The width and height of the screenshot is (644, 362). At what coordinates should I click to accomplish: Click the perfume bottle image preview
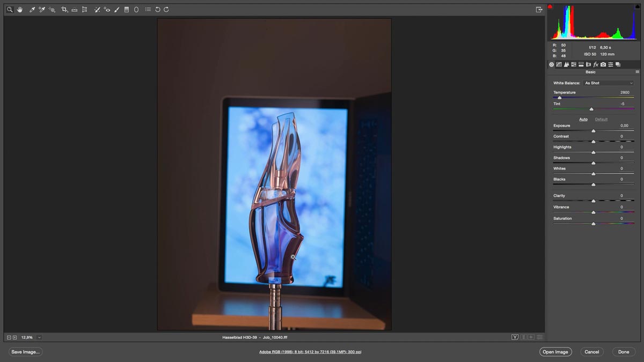[274, 174]
